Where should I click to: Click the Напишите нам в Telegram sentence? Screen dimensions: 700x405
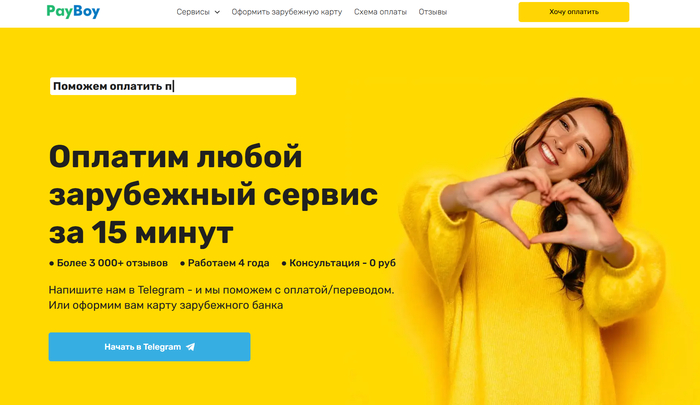click(x=221, y=290)
